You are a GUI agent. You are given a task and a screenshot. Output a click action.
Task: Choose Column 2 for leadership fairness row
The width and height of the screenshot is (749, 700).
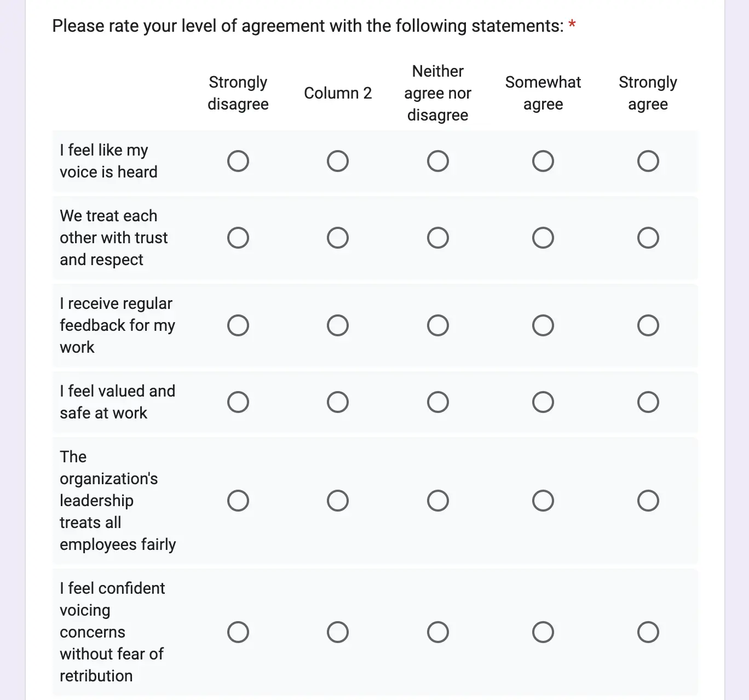click(x=338, y=501)
